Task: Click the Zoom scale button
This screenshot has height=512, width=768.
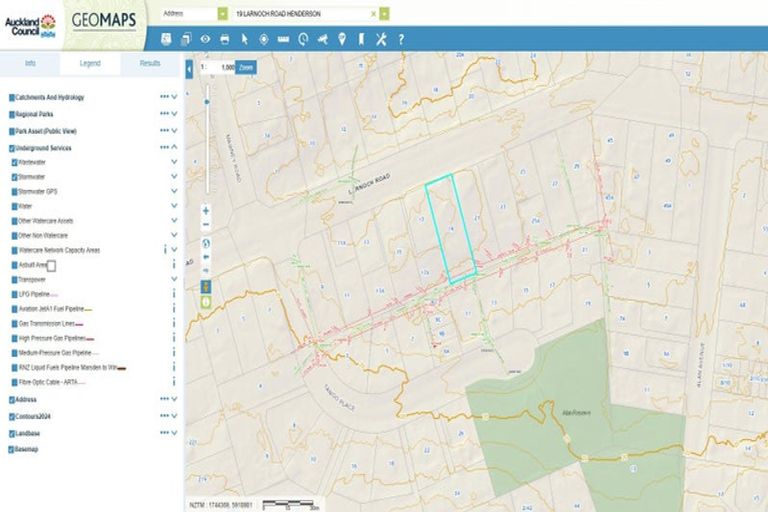Action: click(246, 66)
